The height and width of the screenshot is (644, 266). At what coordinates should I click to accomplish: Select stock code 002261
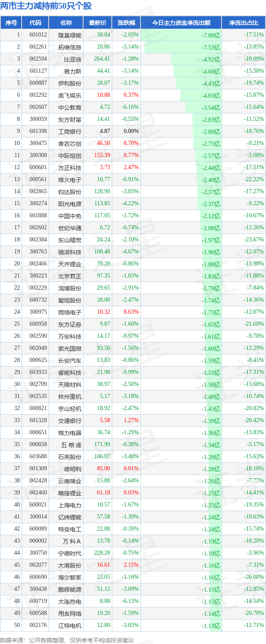point(38,47)
